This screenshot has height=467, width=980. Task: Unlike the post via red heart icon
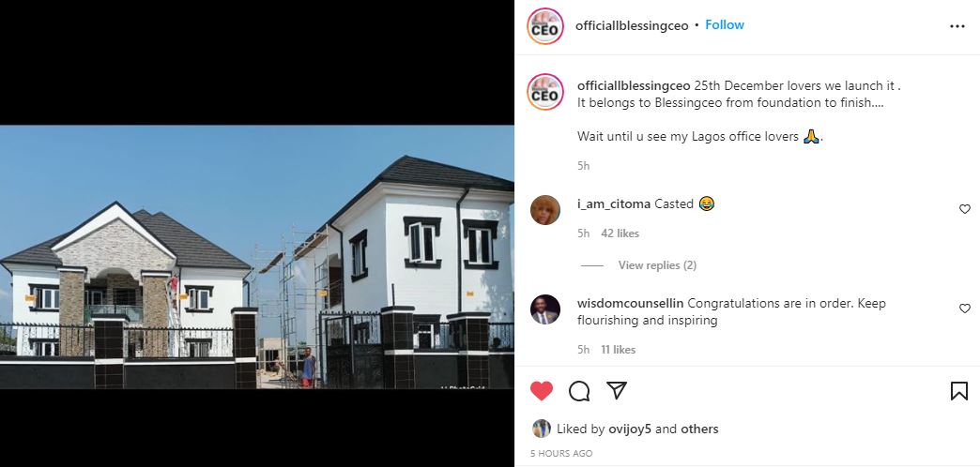(x=542, y=391)
